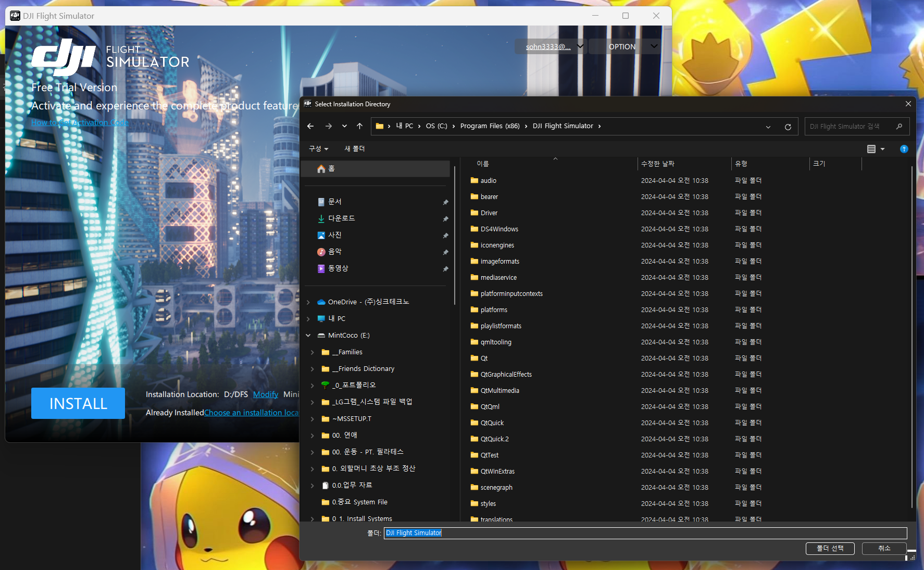
Task: Select the QtMultimedia folder
Action: [x=500, y=390]
